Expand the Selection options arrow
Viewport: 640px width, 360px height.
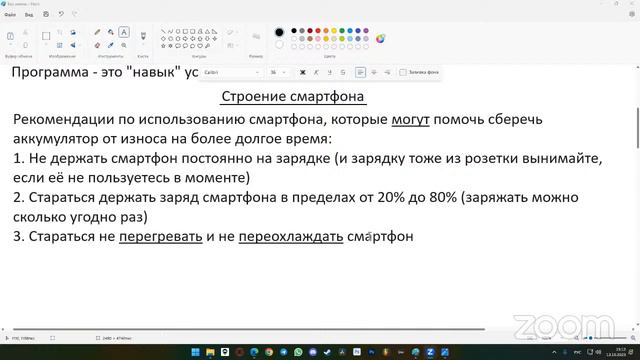tap(46, 45)
